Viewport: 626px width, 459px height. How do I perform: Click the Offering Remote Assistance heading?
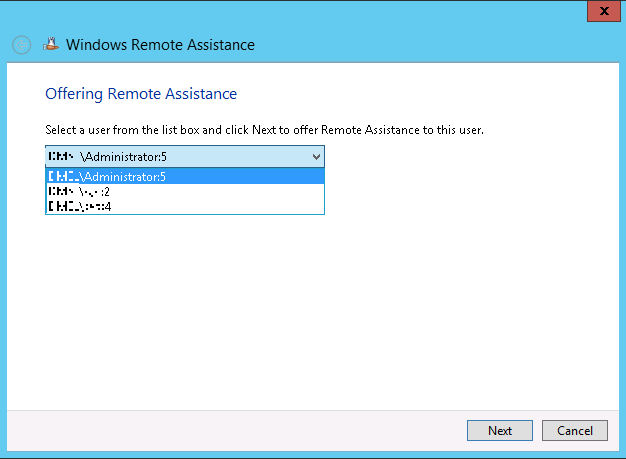click(x=141, y=94)
